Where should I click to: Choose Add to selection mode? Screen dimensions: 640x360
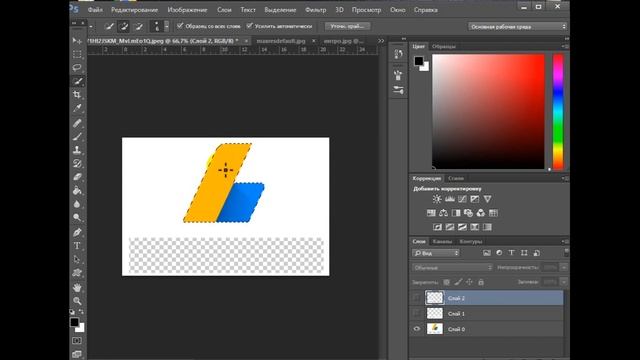[124, 27]
